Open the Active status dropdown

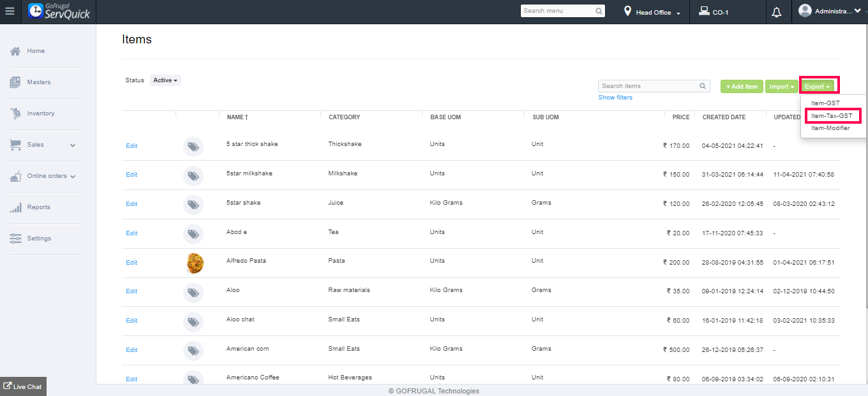pos(165,80)
